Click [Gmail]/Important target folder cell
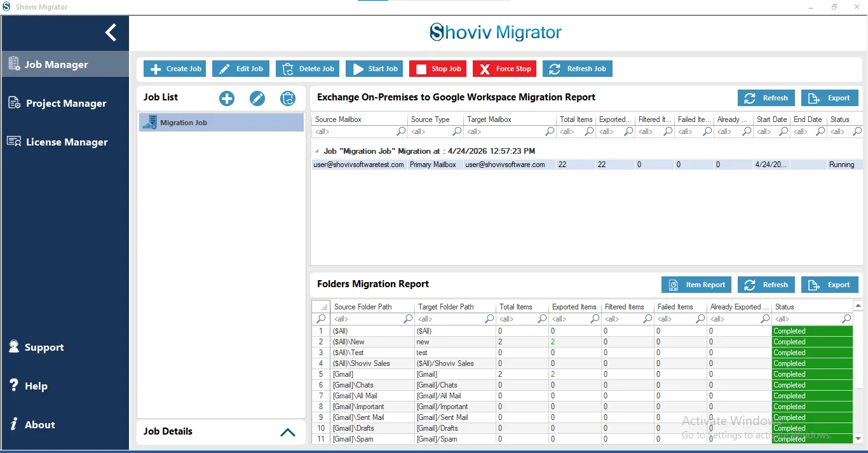The width and height of the screenshot is (868, 453). click(x=455, y=407)
